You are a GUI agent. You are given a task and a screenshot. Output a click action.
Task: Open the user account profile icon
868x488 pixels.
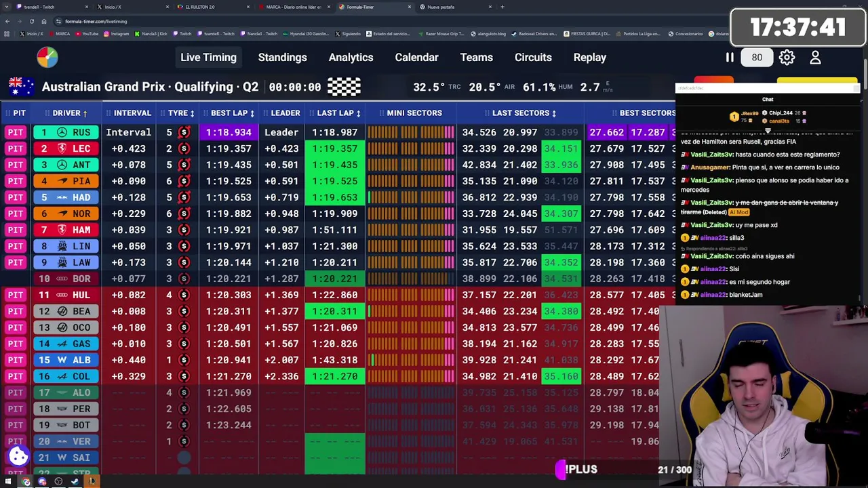pos(815,58)
